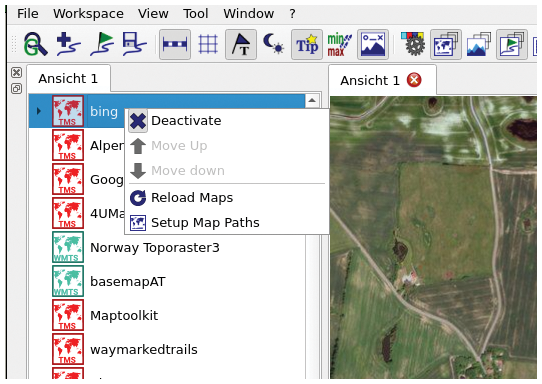Click the Setup Map Paths map icon

pyautogui.click(x=138, y=223)
